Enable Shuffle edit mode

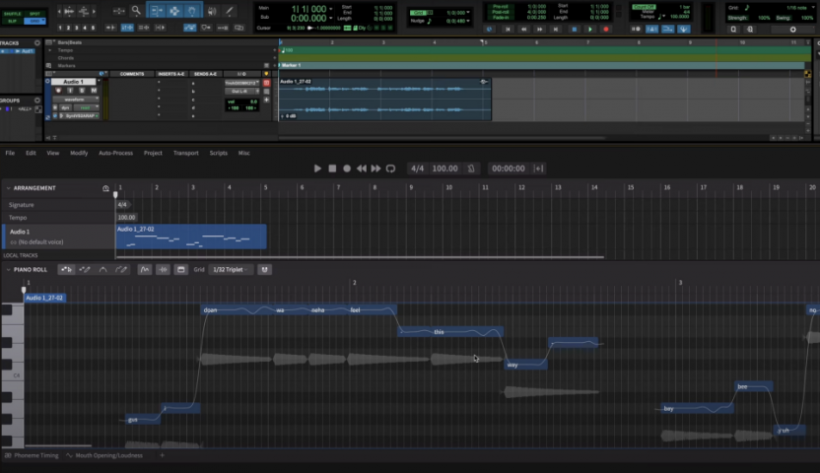click(13, 14)
